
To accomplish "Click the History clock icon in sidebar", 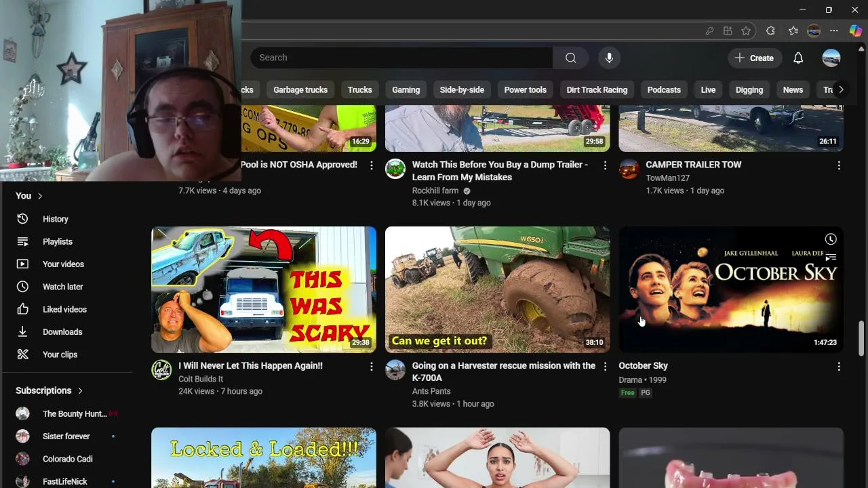I will pos(22,219).
